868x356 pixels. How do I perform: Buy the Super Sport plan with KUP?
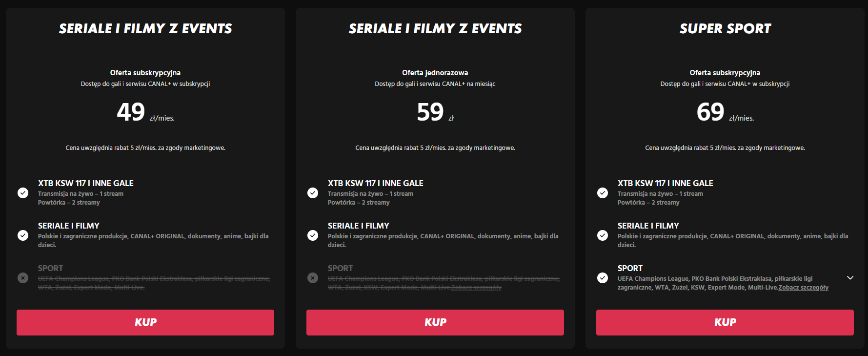725,322
